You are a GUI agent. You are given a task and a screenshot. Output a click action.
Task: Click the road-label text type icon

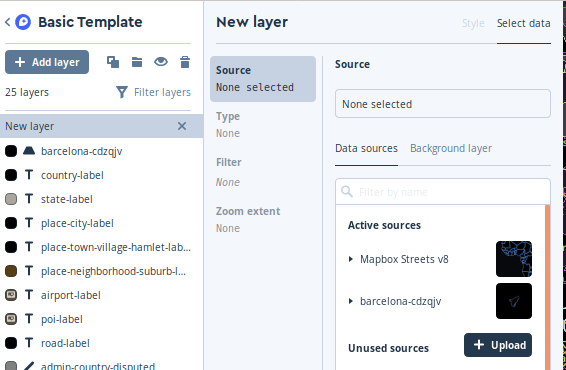[x=29, y=343]
